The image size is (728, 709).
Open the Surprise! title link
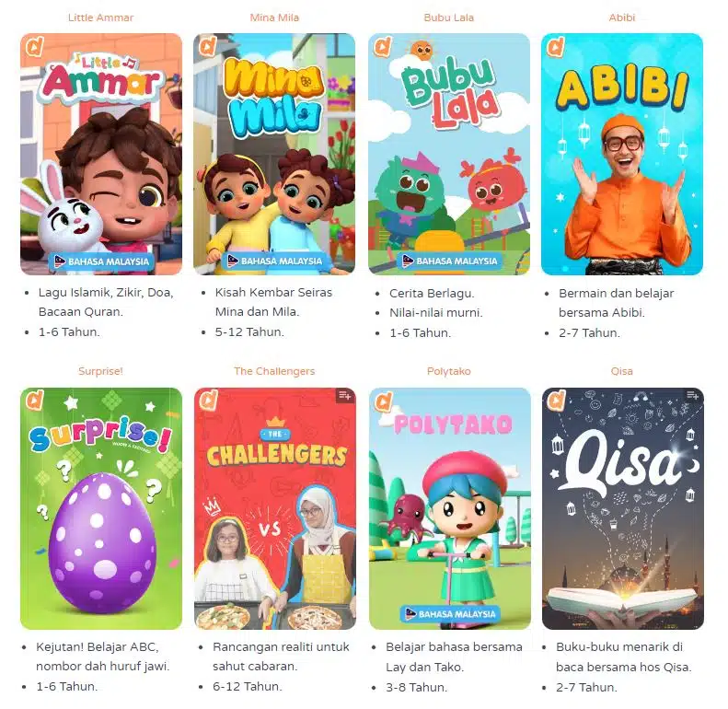pyautogui.click(x=100, y=371)
